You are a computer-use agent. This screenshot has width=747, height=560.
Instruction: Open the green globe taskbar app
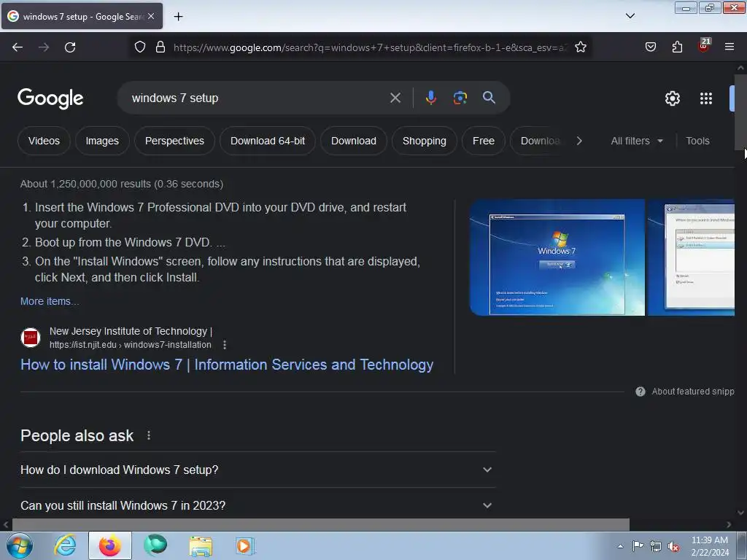155,545
